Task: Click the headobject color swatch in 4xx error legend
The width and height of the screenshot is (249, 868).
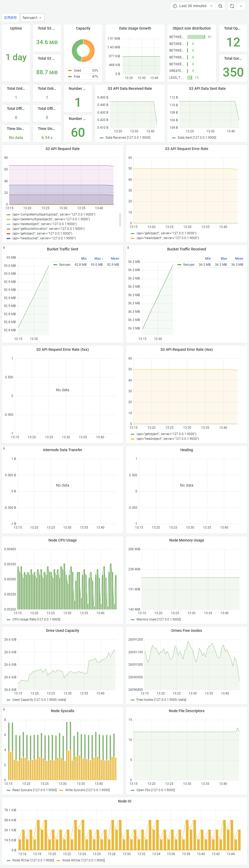Action: tap(133, 439)
